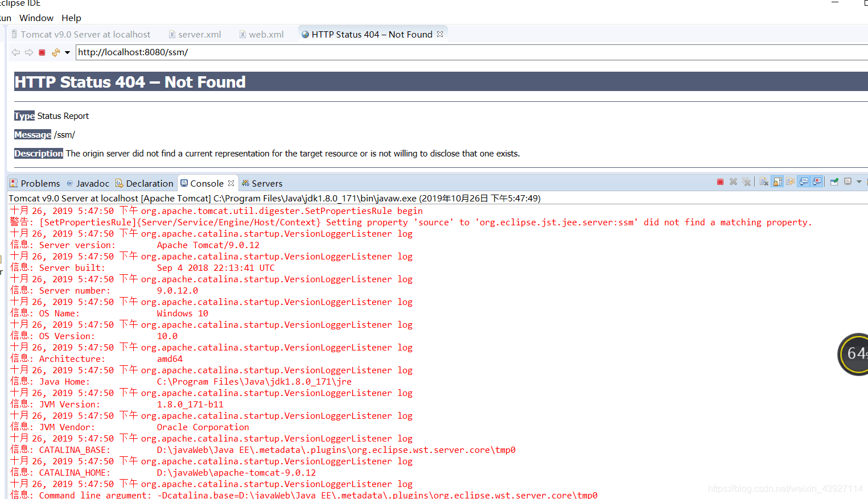Screen dimensions: 868x499
Task: Show the Problems view
Action: [35, 183]
